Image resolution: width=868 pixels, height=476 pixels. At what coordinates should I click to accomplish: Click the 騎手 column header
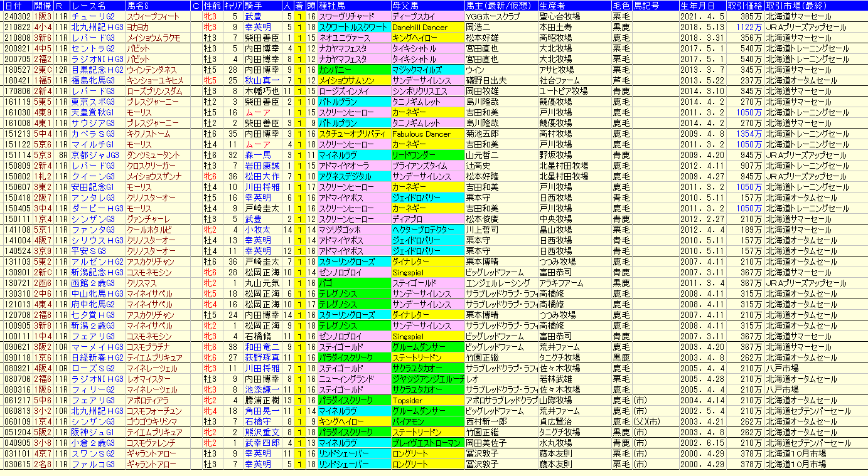click(254, 6)
